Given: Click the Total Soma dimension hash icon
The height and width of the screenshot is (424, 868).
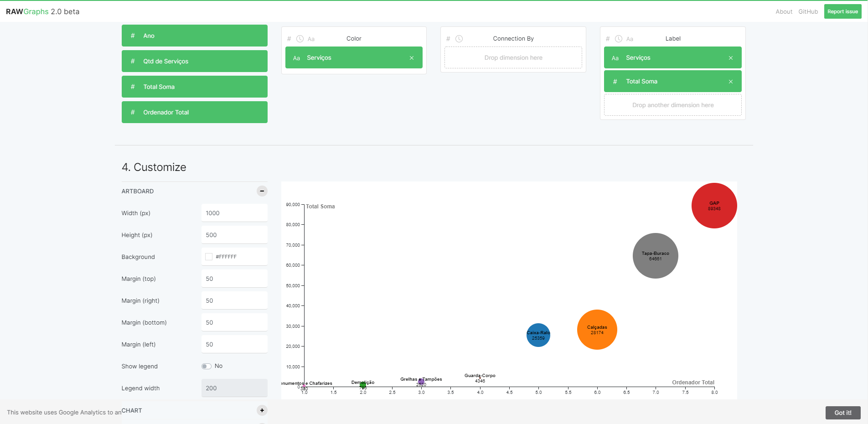Looking at the screenshot, I should [133, 87].
